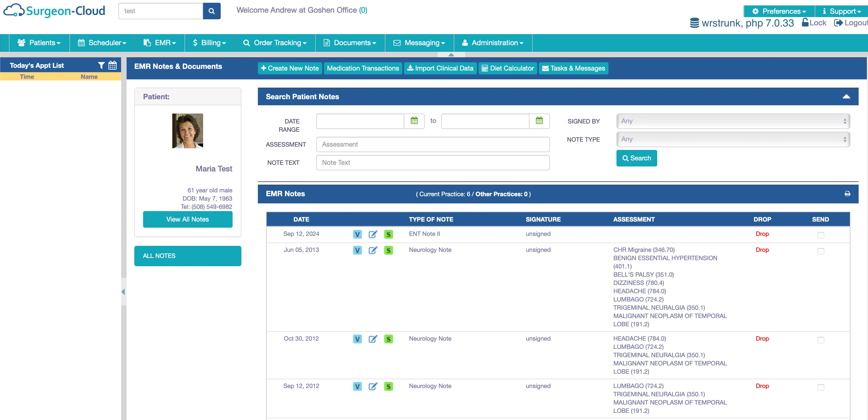
Task: Open the Note Type dropdown
Action: pyautogui.click(x=733, y=139)
